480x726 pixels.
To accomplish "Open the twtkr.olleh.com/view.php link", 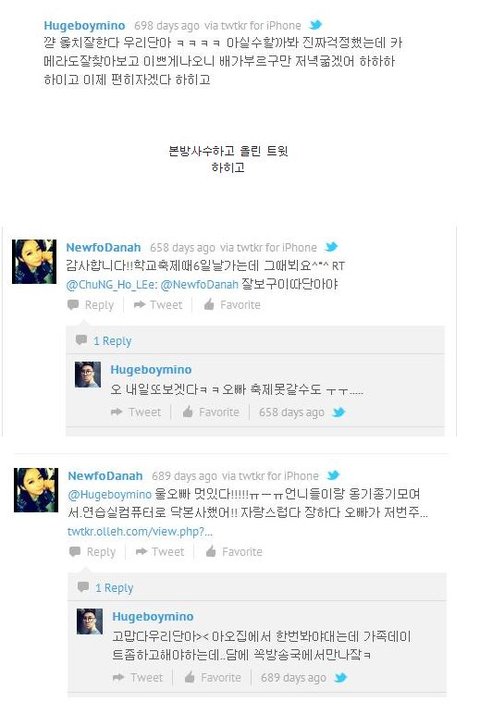I will pyautogui.click(x=140, y=531).
